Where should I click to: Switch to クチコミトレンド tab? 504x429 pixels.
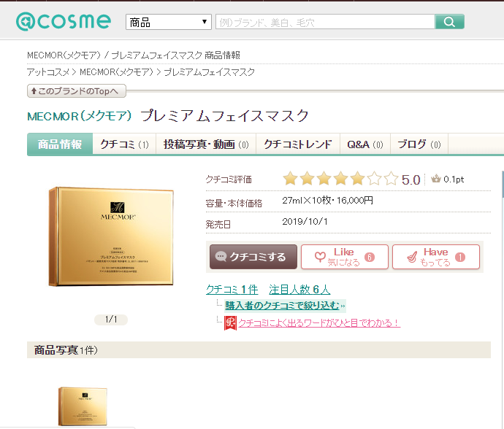[297, 144]
